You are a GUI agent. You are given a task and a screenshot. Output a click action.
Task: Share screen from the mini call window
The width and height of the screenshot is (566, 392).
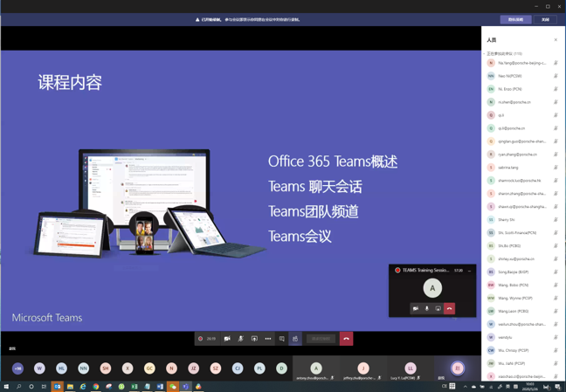438,308
